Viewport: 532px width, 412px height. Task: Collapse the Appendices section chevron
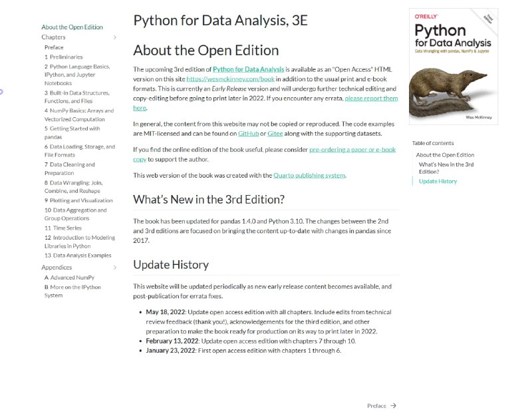coord(114,268)
